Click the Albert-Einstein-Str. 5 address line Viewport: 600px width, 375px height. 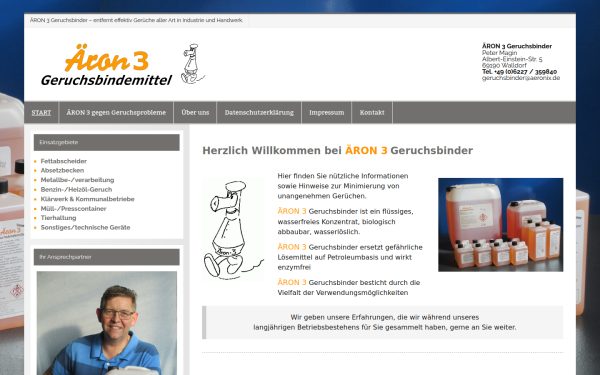point(512,59)
